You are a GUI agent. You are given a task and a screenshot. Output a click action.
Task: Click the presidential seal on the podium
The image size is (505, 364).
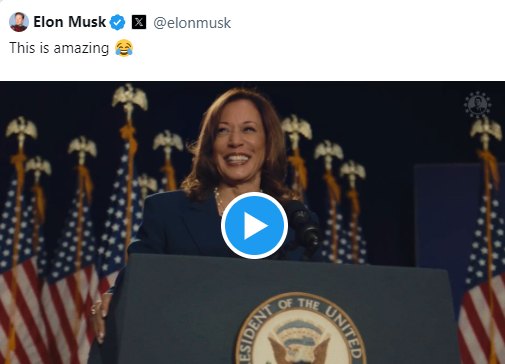pos(300,328)
